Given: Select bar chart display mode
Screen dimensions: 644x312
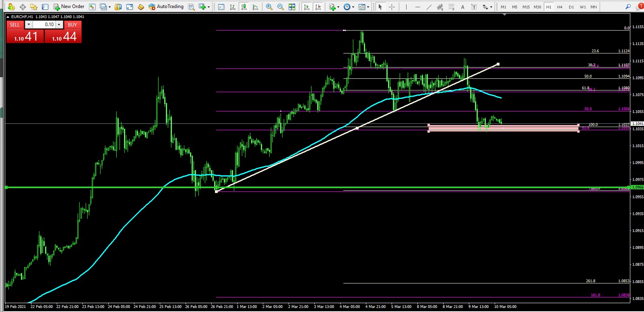Looking at the screenshot, I should (232, 7).
